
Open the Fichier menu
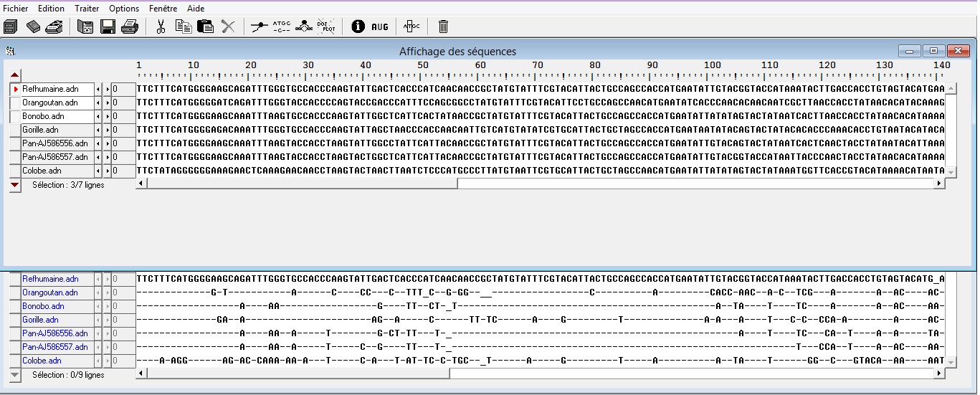[16, 9]
